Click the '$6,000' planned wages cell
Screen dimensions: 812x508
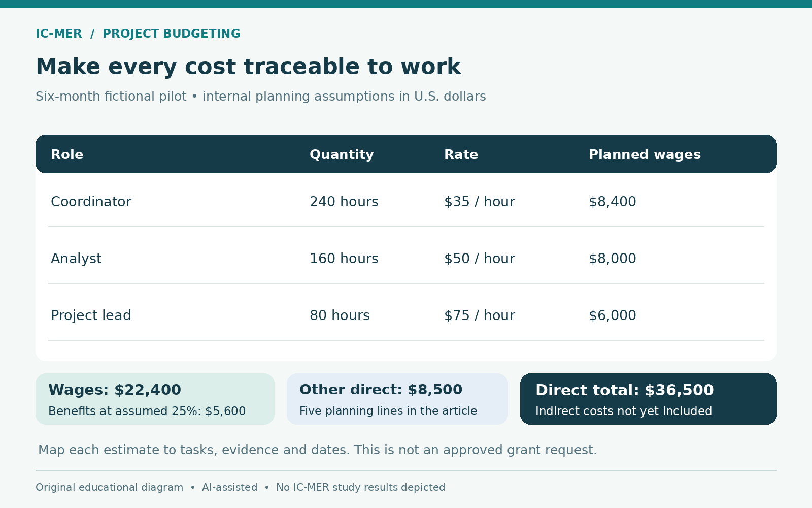click(613, 315)
